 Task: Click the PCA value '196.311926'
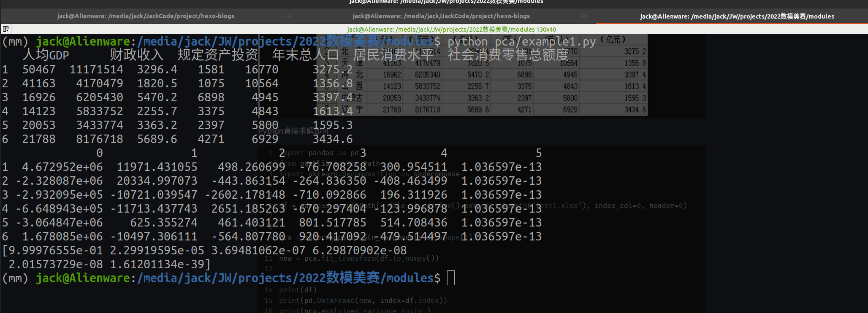(x=414, y=194)
